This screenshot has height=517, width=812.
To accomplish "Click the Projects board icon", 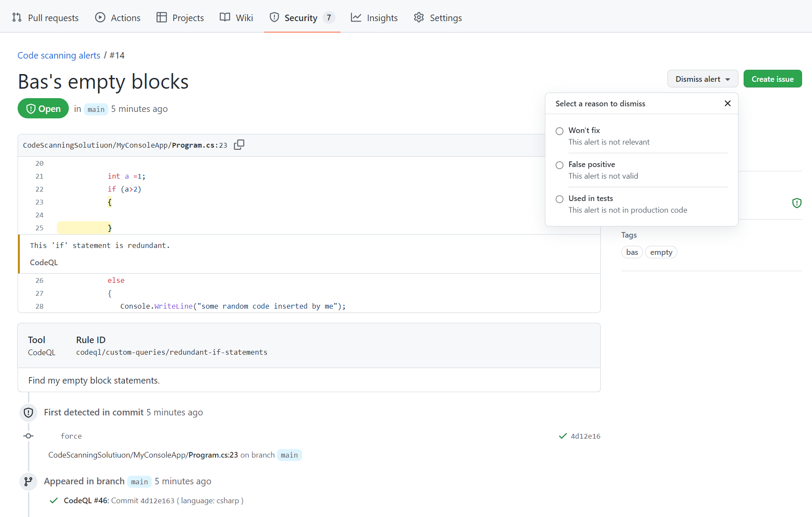I will [x=162, y=17].
